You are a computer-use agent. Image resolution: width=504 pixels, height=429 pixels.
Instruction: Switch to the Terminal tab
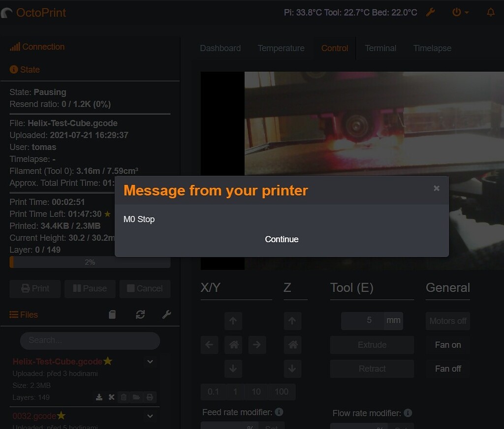[380, 48]
